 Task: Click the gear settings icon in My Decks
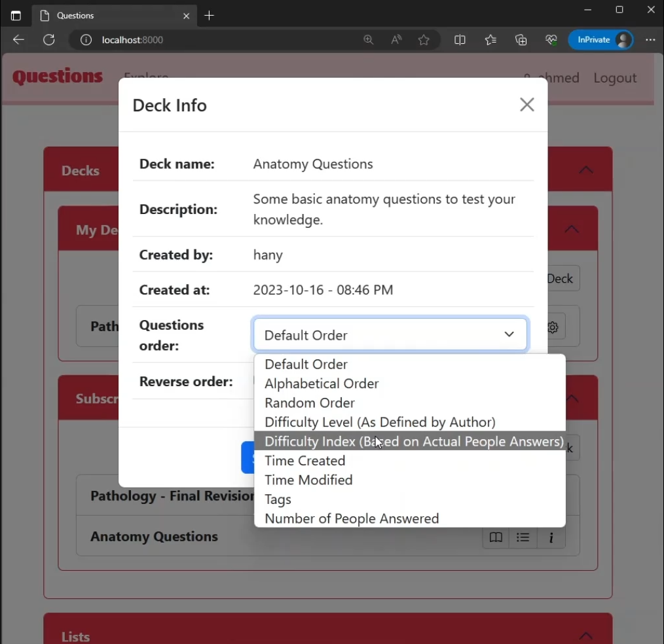pos(553,327)
